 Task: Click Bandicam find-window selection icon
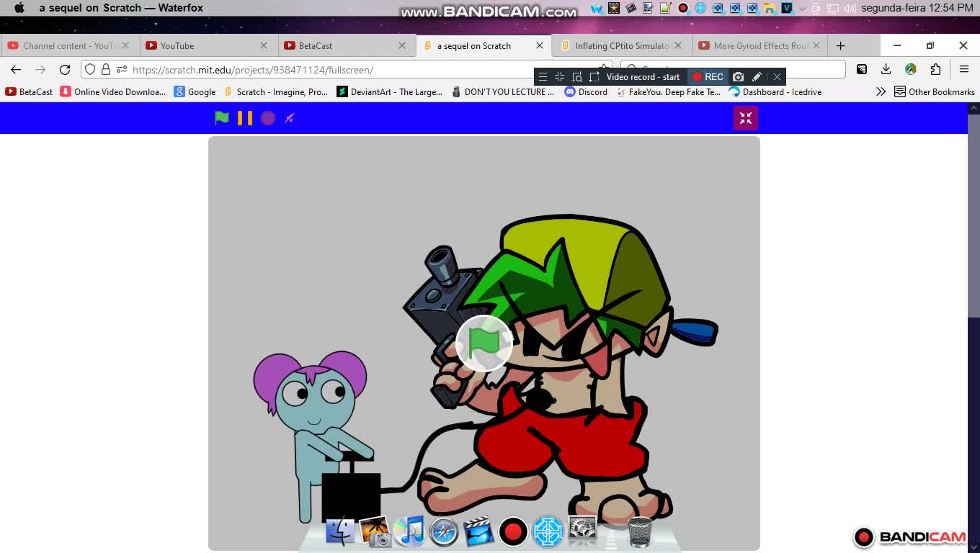coord(576,76)
